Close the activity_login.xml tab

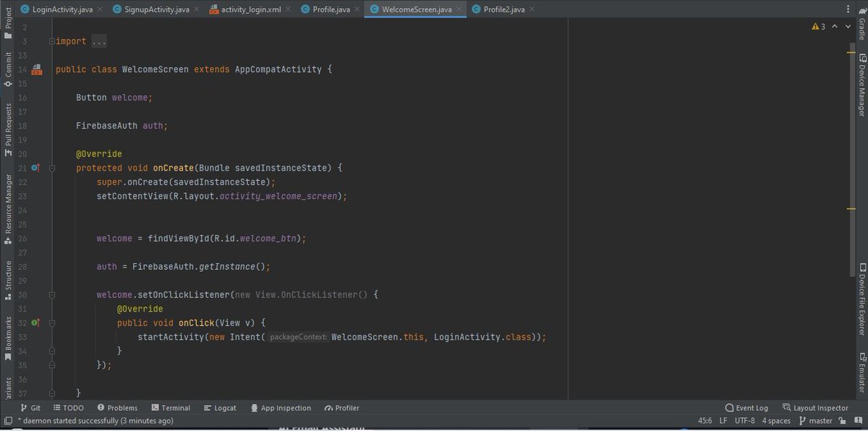(289, 9)
